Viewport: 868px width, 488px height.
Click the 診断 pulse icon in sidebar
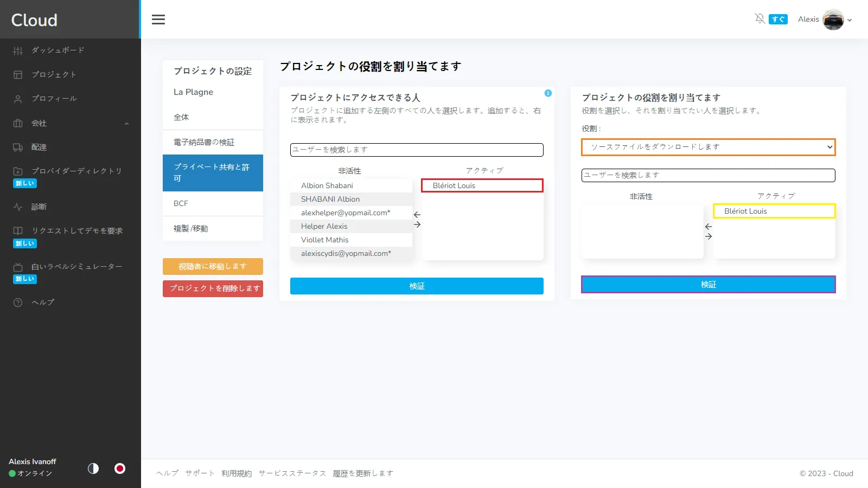pyautogui.click(x=18, y=207)
